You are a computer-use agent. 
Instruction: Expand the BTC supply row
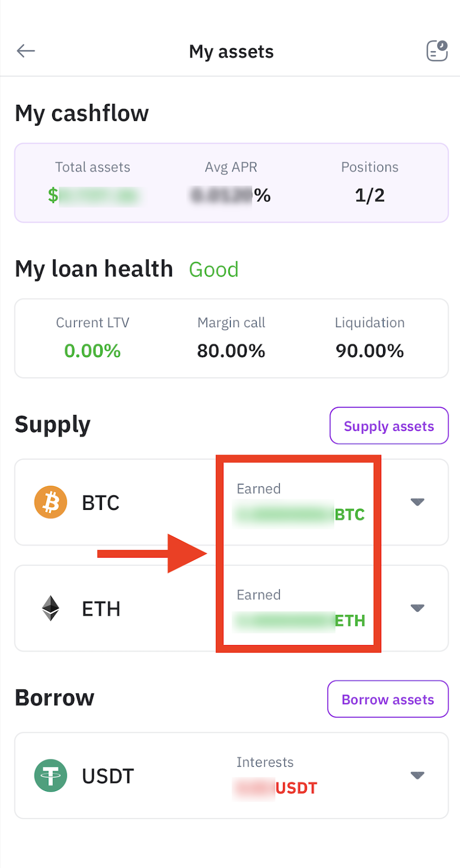coord(417,502)
